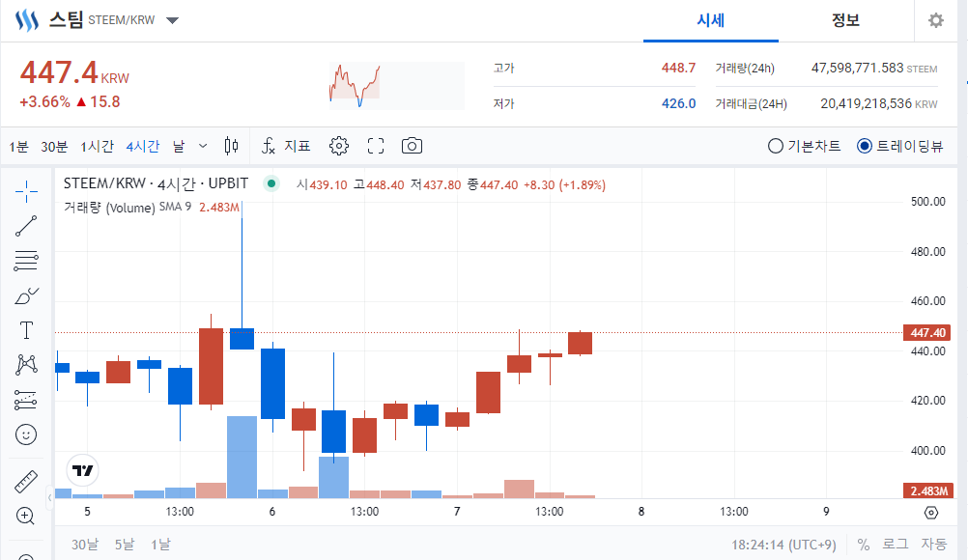Open the candlestick chart type selector
Image resolution: width=968 pixels, height=560 pixels.
pos(231,146)
